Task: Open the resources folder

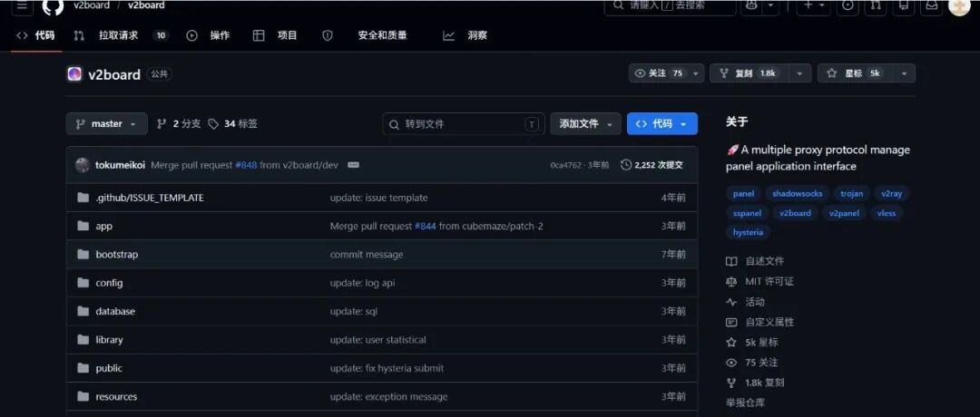Action: (116, 396)
